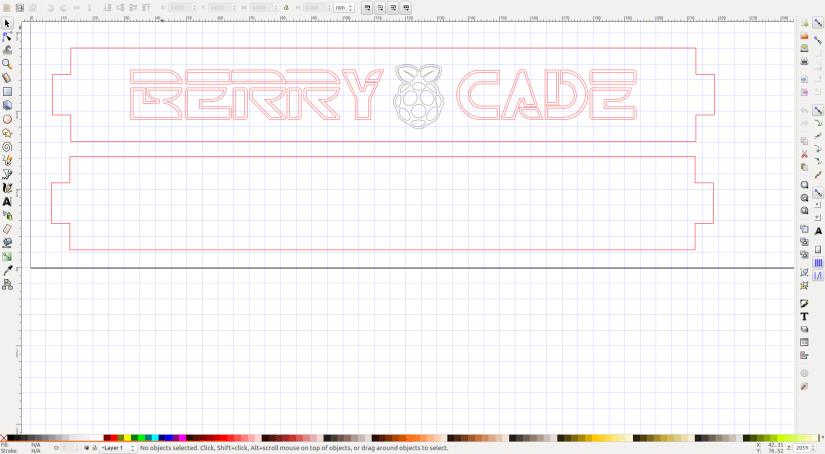825x454 pixels.
Task: Toggle snap to nodes and handles
Action: 818,110
